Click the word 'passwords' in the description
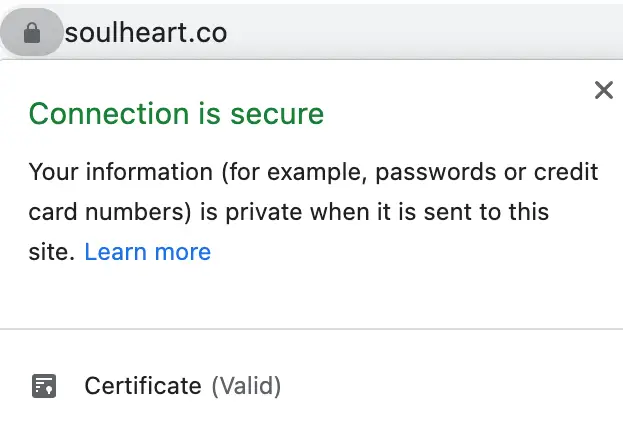The width and height of the screenshot is (623, 423). point(435,173)
